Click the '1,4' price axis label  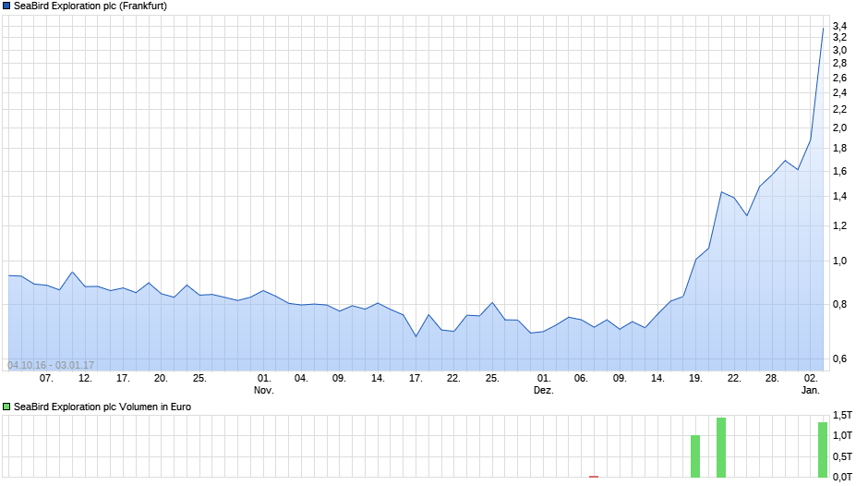pyautogui.click(x=839, y=196)
